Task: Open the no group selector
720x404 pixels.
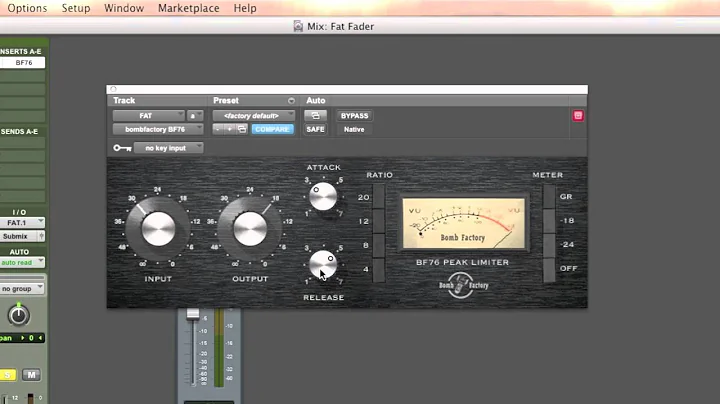Action: tap(22, 289)
